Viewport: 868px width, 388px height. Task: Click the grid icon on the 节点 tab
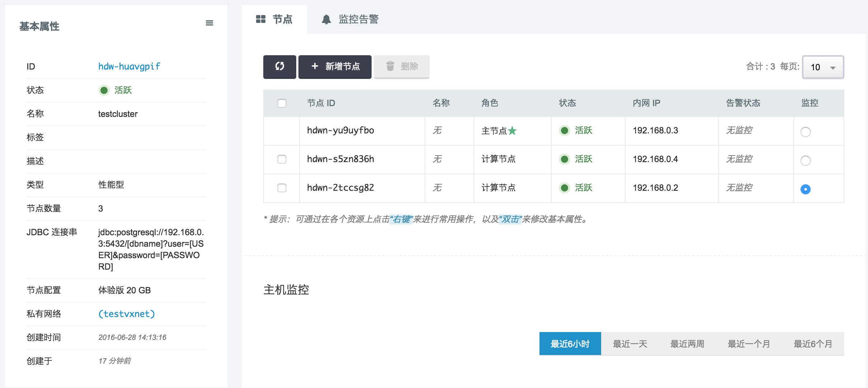tap(261, 19)
